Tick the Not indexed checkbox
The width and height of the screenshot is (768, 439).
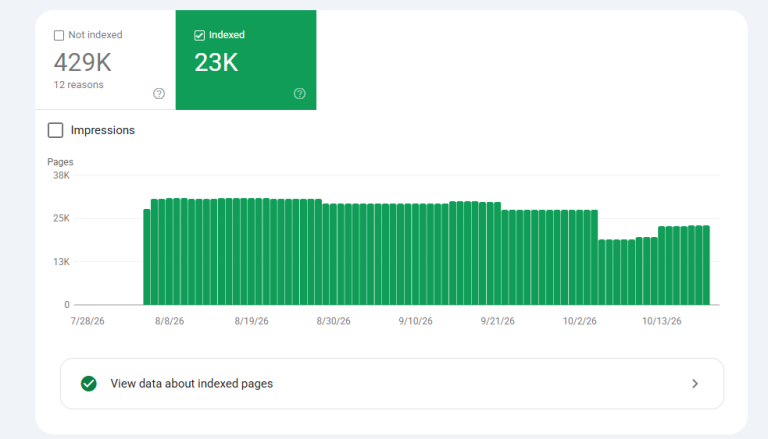pos(59,35)
